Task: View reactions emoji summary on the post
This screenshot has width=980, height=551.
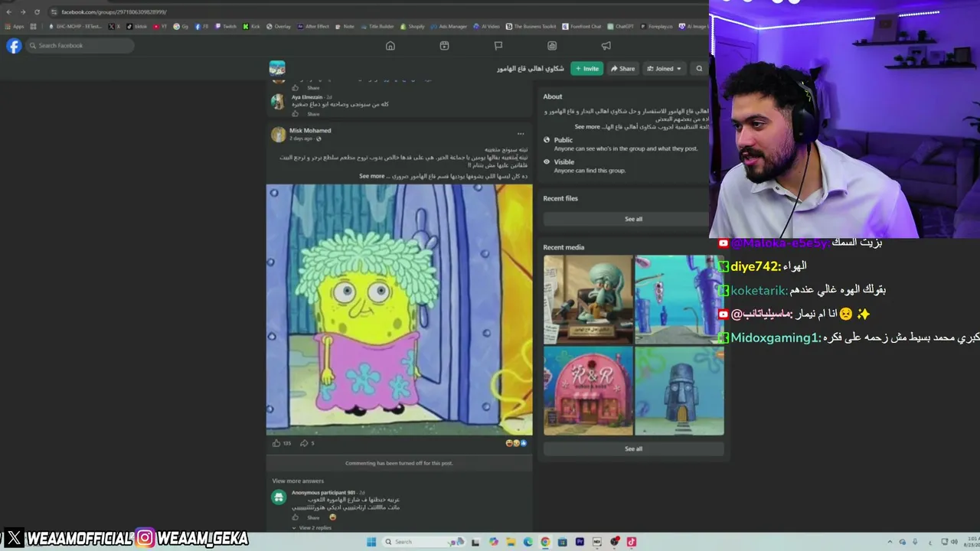Action: point(517,443)
